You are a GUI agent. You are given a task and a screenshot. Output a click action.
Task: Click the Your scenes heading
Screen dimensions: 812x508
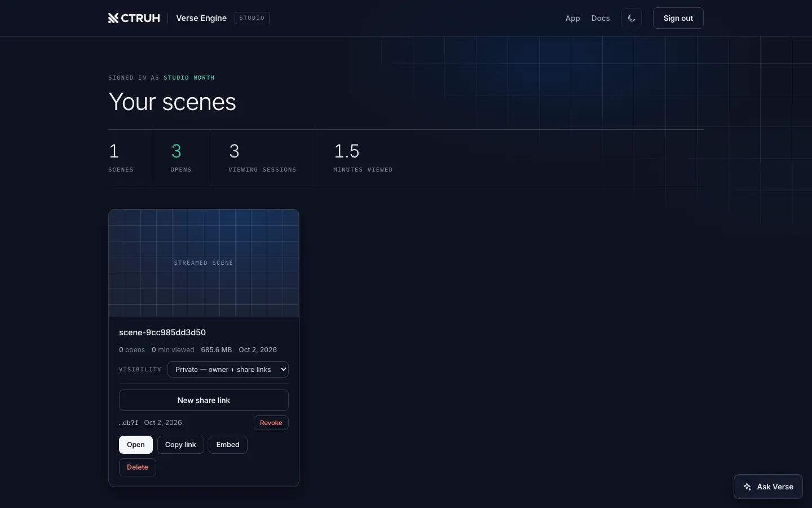click(x=172, y=102)
